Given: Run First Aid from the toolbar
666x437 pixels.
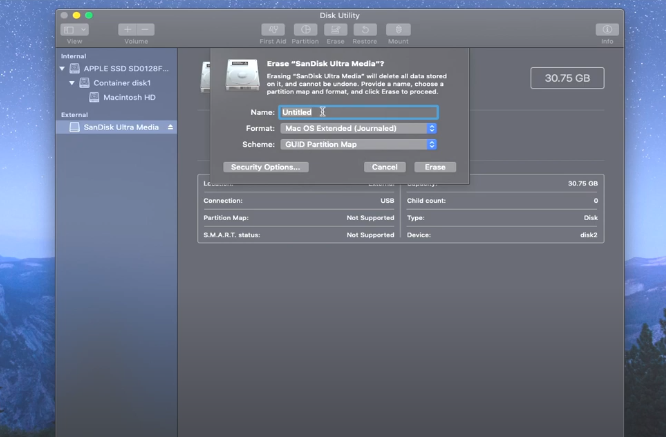Looking at the screenshot, I should [273, 30].
